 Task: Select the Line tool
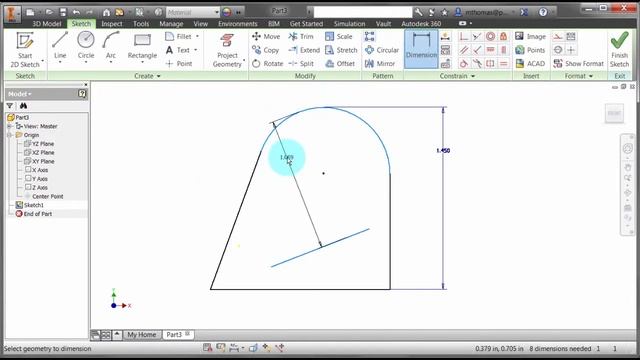click(x=60, y=46)
